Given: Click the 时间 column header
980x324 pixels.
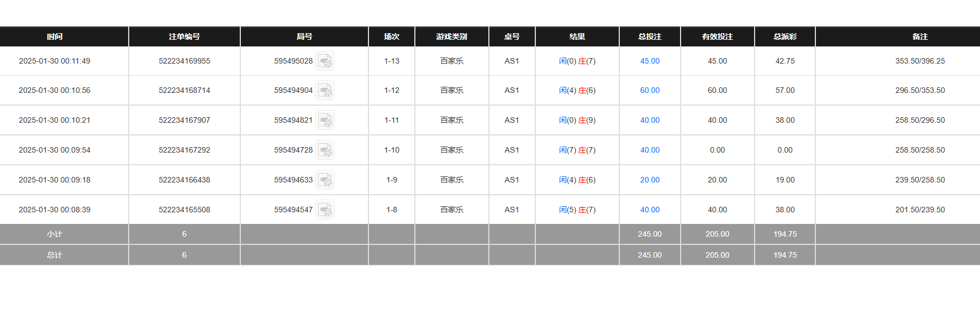Looking at the screenshot, I should click(55, 36).
